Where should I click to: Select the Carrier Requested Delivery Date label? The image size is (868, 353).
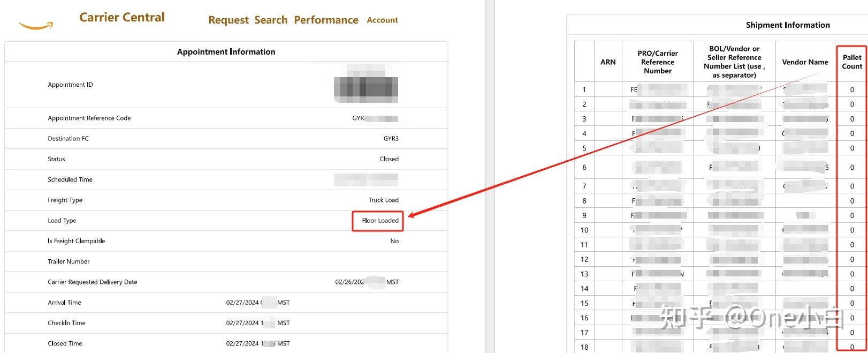click(x=92, y=282)
